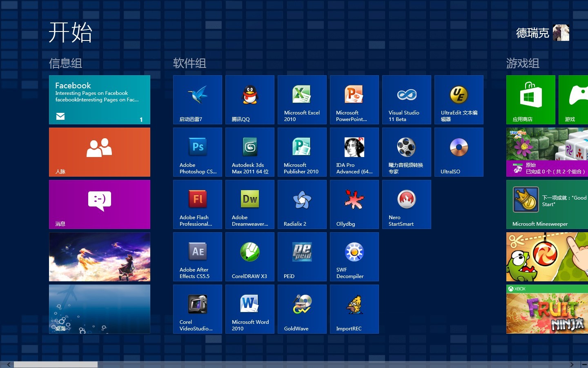Launch Fruit Ninja Xbox tile
This screenshot has width=588, height=368.
[x=547, y=309]
